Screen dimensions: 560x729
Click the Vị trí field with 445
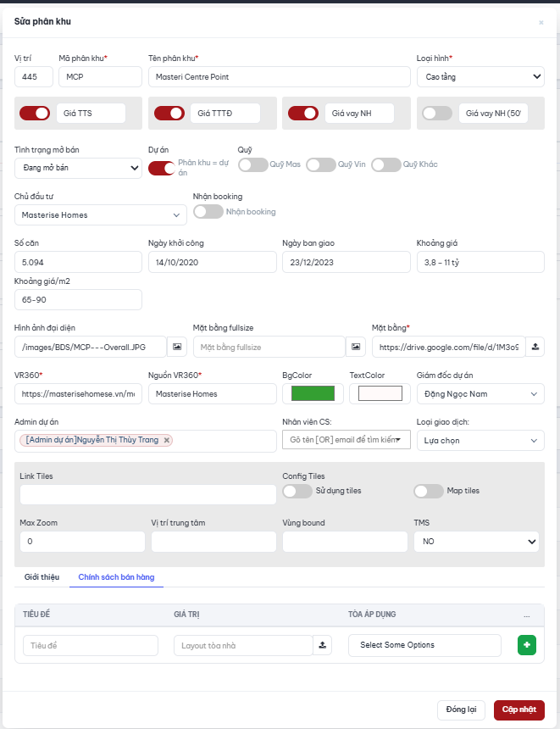(33, 76)
